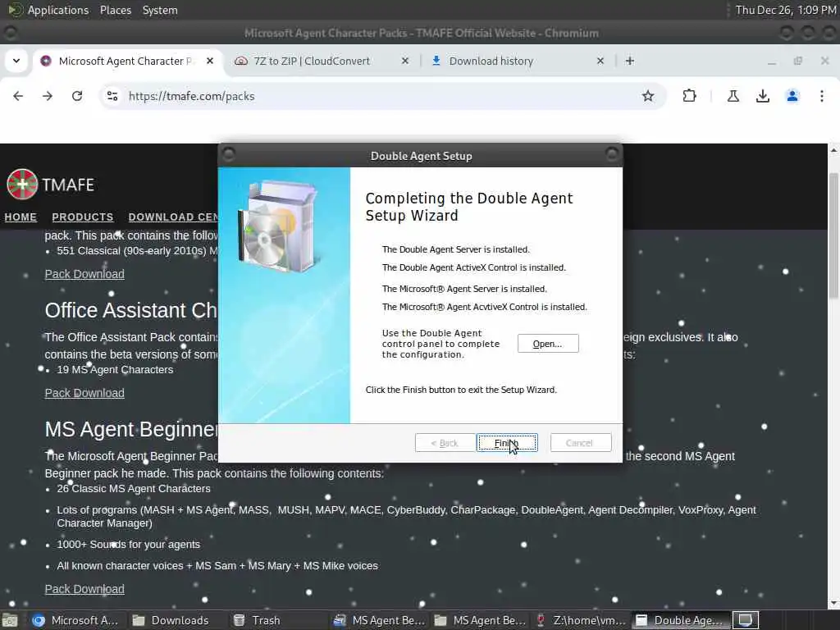Open the System menu

[x=160, y=10]
